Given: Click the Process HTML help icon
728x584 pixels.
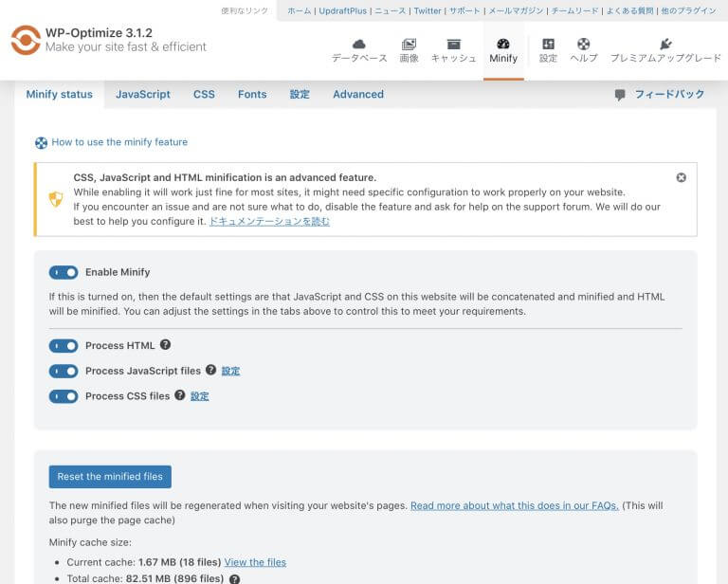Looking at the screenshot, I should click(x=165, y=344).
